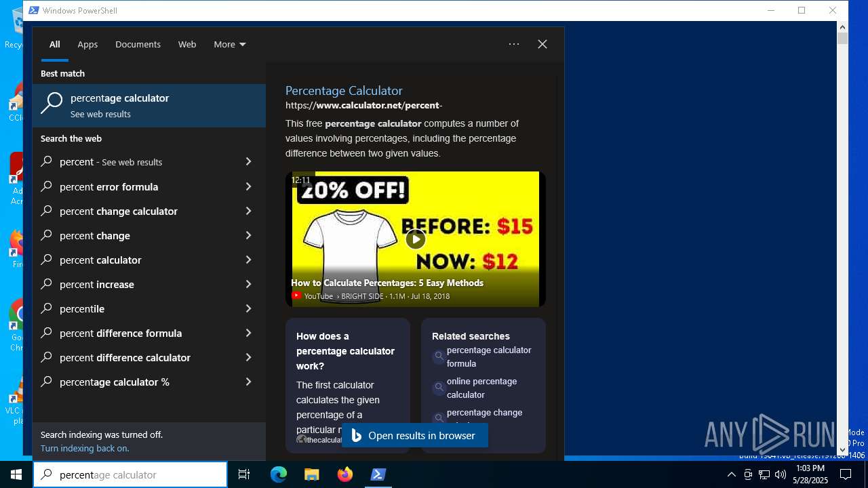Viewport: 868px width, 488px height.
Task: Open the volume tray icon
Action: click(781, 474)
